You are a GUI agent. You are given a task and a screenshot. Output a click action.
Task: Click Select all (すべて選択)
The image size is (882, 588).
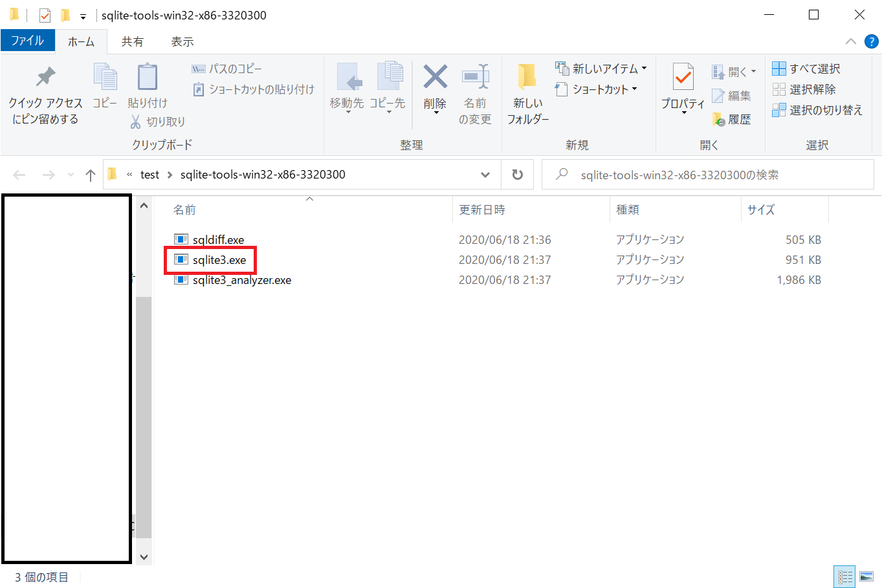coord(806,69)
